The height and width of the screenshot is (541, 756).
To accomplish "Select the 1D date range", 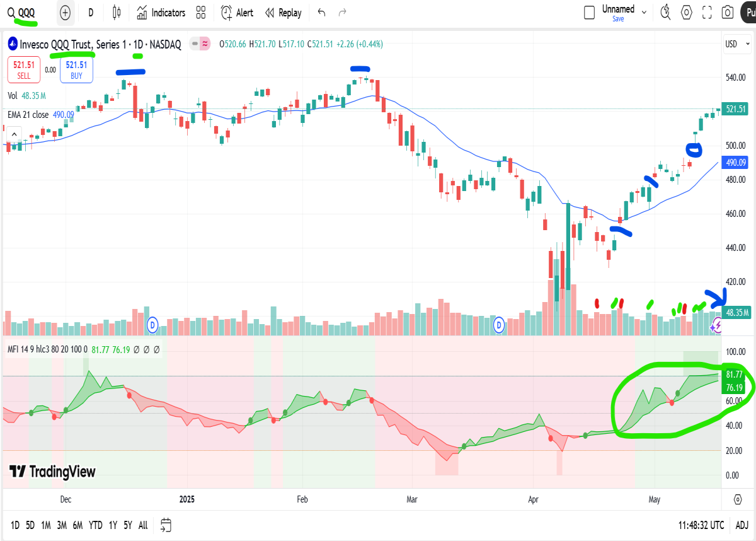I will pyautogui.click(x=15, y=525).
